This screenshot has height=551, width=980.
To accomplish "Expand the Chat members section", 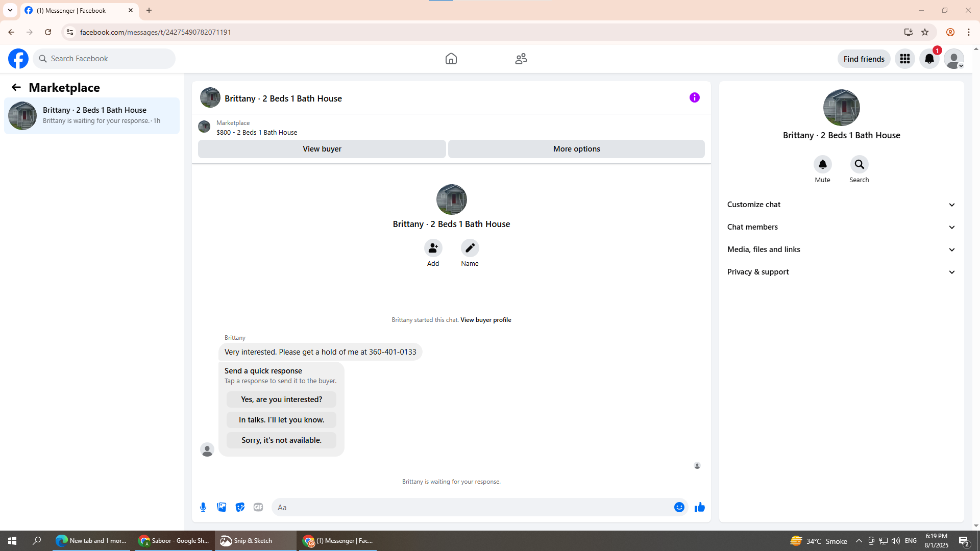I will coord(841,227).
